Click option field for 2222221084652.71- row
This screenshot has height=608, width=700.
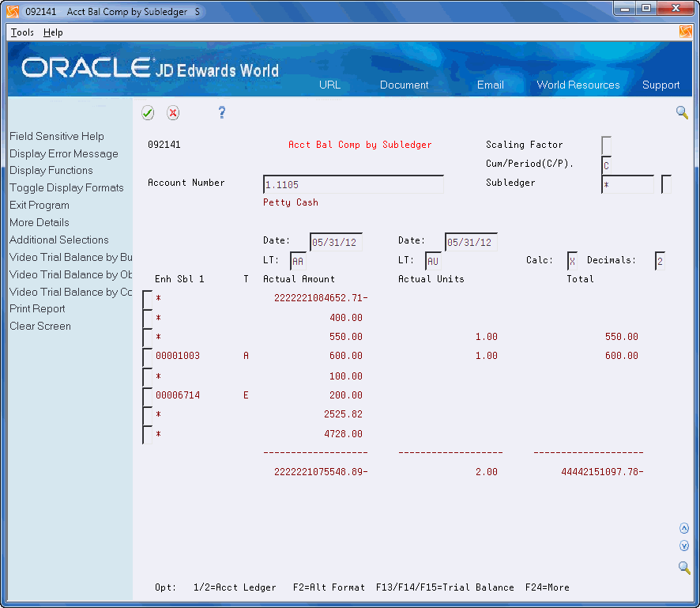(x=147, y=300)
